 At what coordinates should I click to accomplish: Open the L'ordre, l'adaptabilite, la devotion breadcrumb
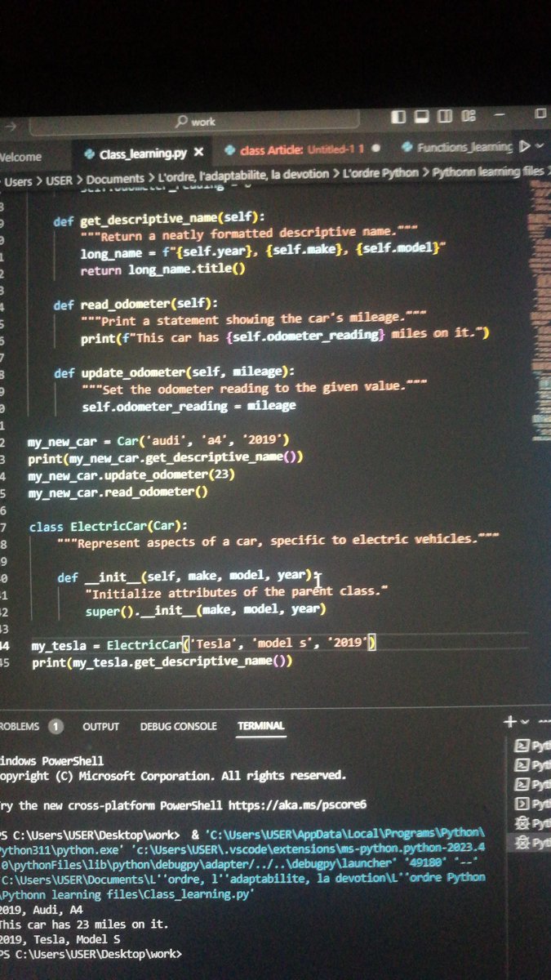pyautogui.click(x=243, y=175)
